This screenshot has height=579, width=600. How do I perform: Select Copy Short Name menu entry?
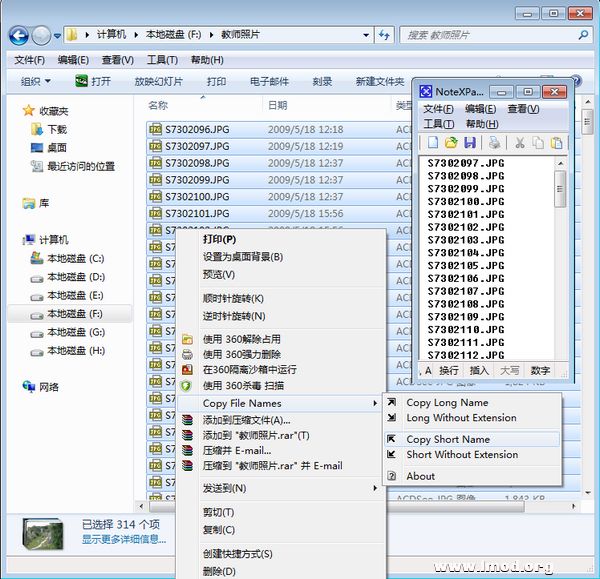pyautogui.click(x=472, y=439)
